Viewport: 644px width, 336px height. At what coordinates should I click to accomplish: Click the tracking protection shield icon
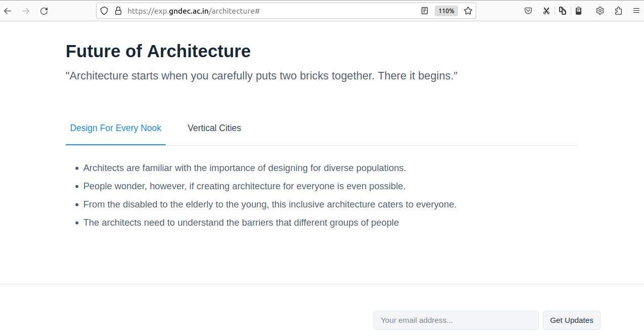[104, 11]
